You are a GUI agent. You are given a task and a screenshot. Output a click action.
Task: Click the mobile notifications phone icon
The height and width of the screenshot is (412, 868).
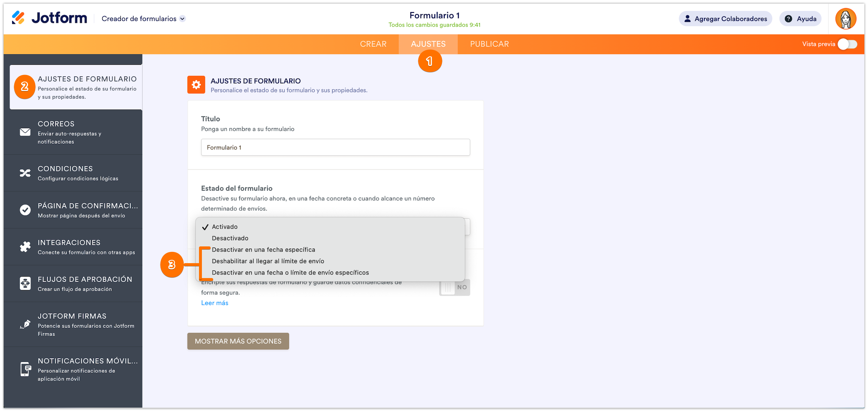click(x=25, y=369)
